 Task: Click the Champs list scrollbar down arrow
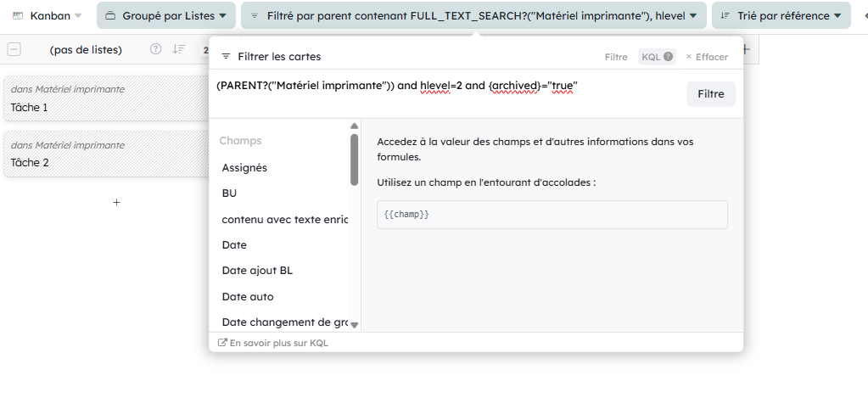tap(355, 324)
